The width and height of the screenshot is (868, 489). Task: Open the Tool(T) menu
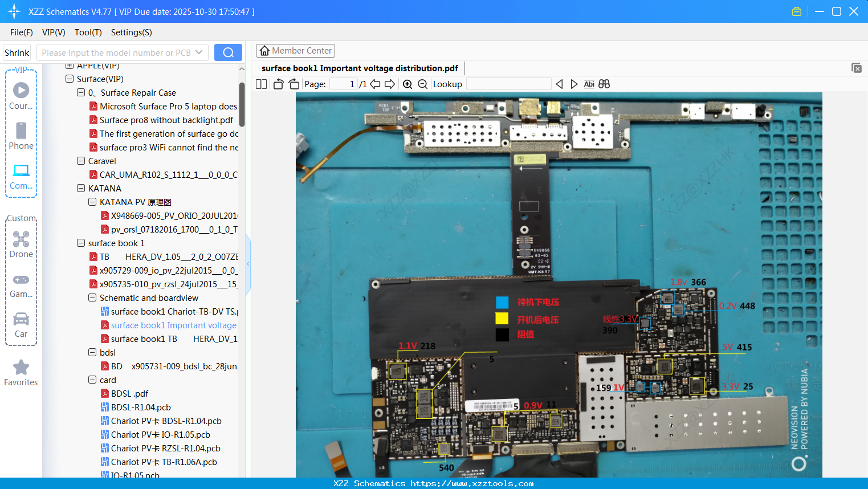[x=88, y=32]
